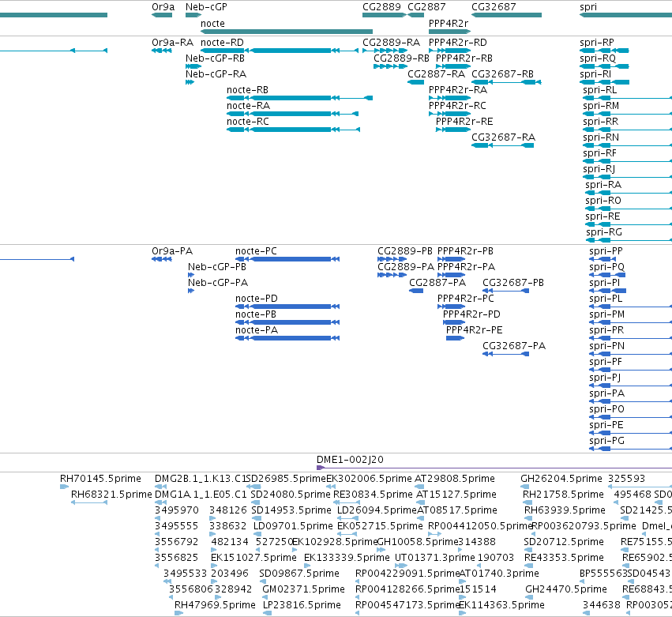672x617 pixels.
Task: Open the CG32687-PB protein label
Action: pyautogui.click(x=513, y=283)
